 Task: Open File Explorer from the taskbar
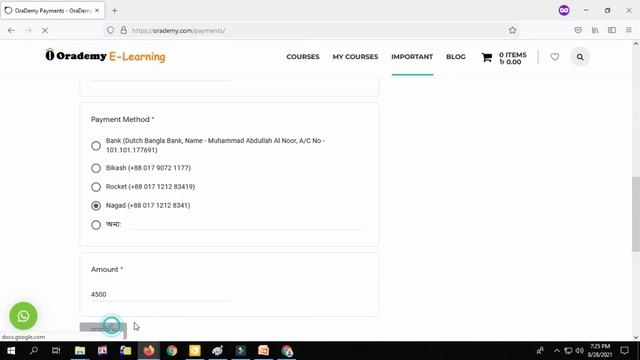tap(80, 351)
